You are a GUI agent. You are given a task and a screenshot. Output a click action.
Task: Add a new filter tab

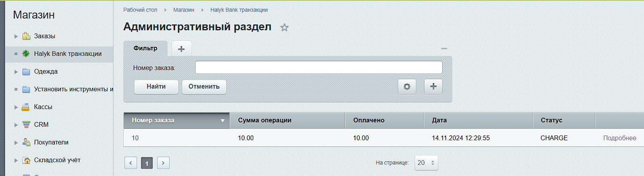coord(181,49)
